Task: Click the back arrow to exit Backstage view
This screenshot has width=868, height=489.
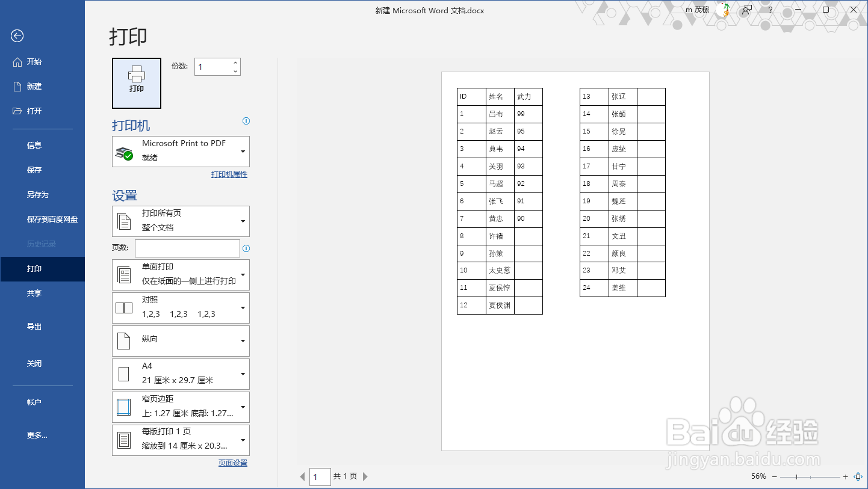Action: (17, 36)
